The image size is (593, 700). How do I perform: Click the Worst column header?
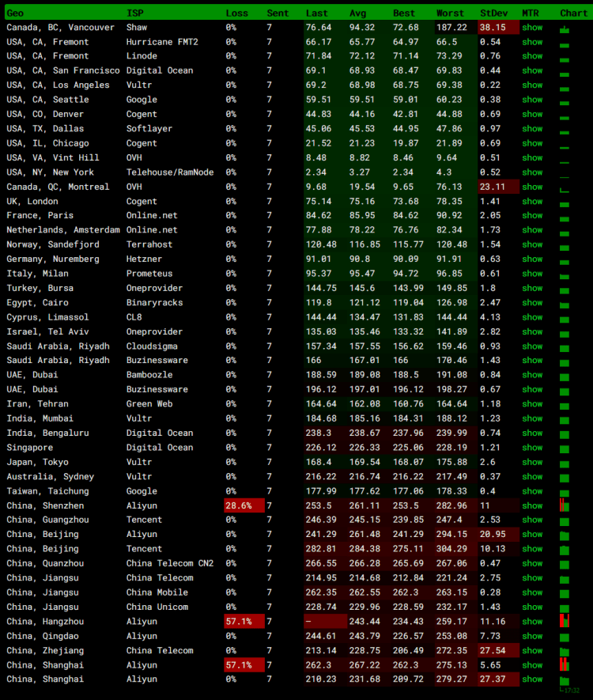450,13
